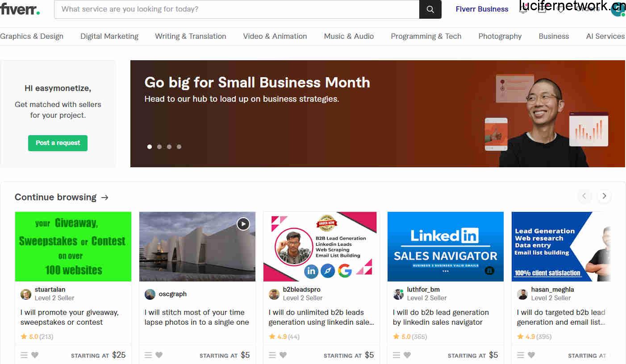The image size is (626, 364).
Task: Favorite the stuartalan giveaway gig with heart
Action: (35, 355)
